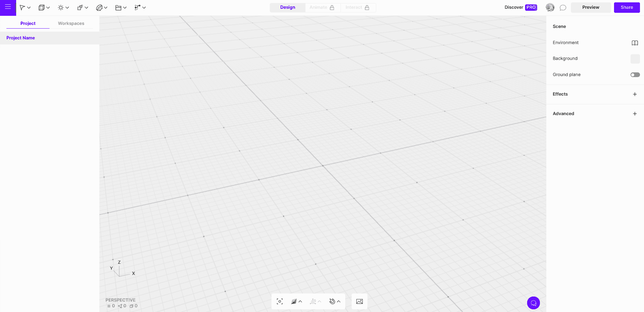This screenshot has width=644, height=312.
Task: Click the XYZ axis orientation gizmo
Action: (x=122, y=269)
